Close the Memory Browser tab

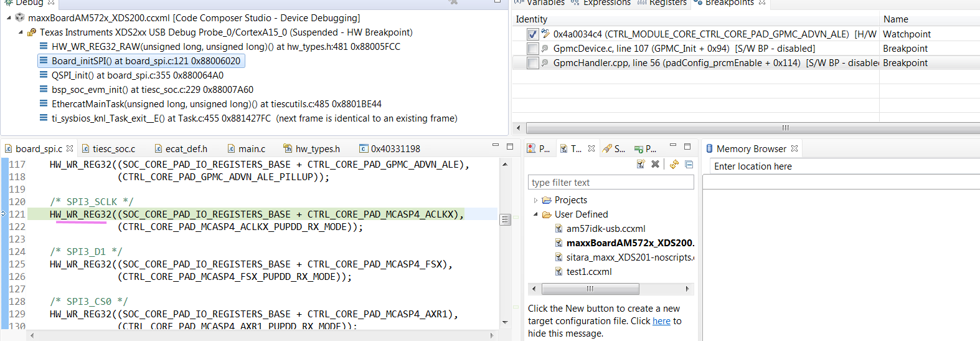click(794, 148)
